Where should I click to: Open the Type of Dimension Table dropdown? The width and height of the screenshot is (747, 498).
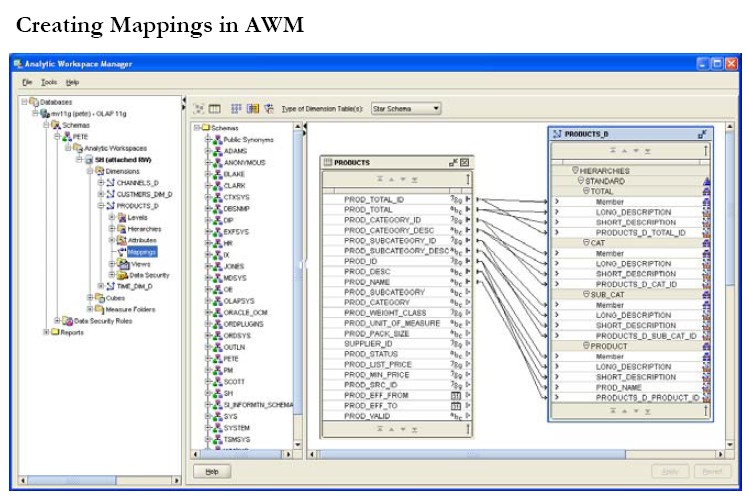coord(436,108)
